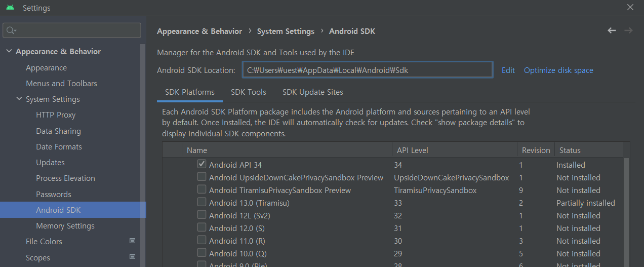Click the project-level icon beside File Colors
Image resolution: width=644 pixels, height=267 pixels.
[133, 241]
